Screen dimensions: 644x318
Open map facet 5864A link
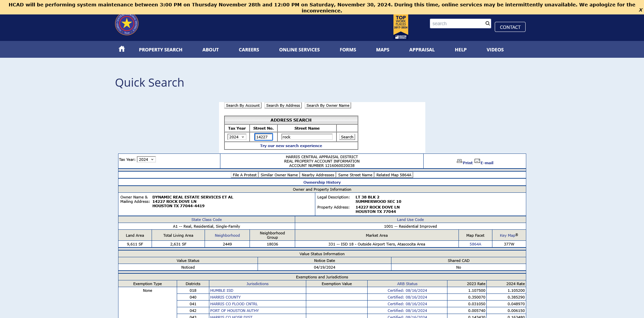[475, 244]
